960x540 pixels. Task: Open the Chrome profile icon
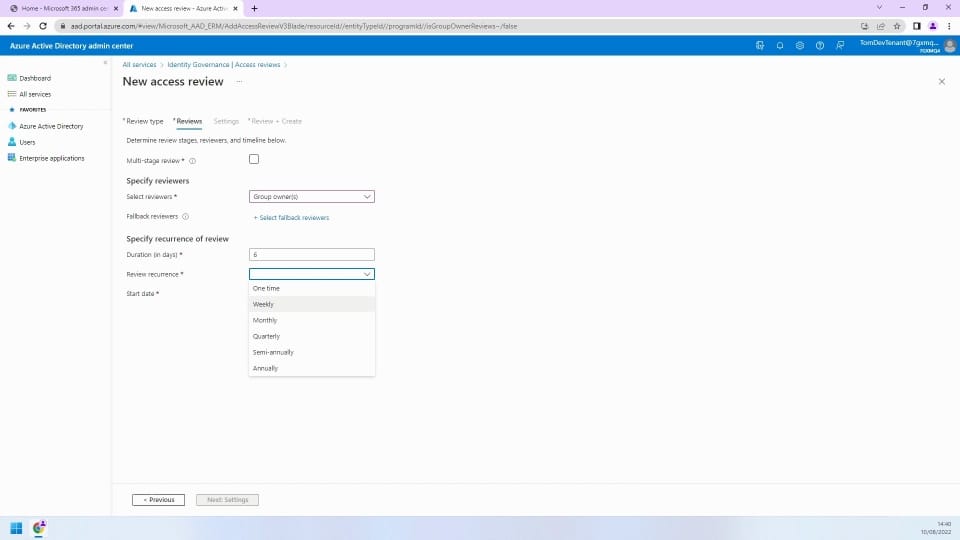click(x=933, y=26)
